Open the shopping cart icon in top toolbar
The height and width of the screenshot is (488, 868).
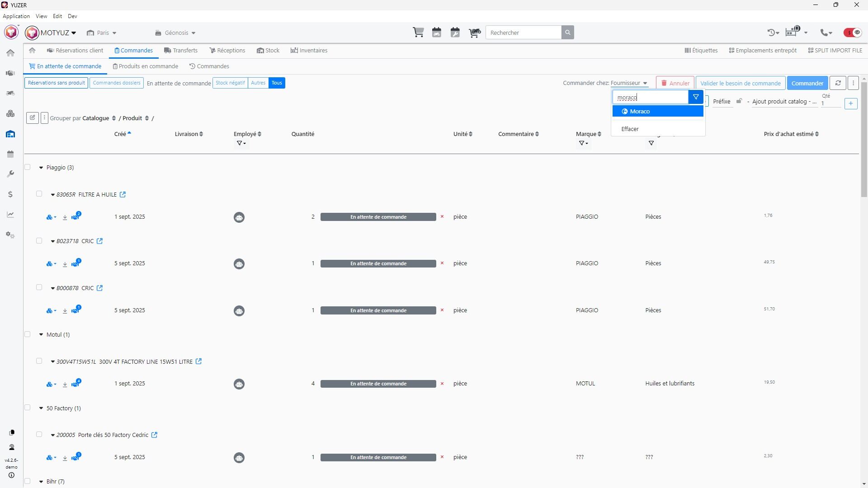[418, 33]
